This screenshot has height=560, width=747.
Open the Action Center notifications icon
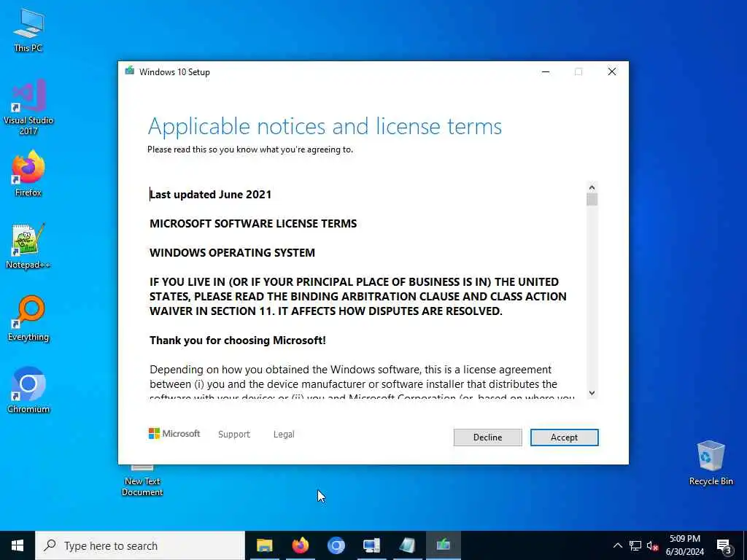(724, 546)
